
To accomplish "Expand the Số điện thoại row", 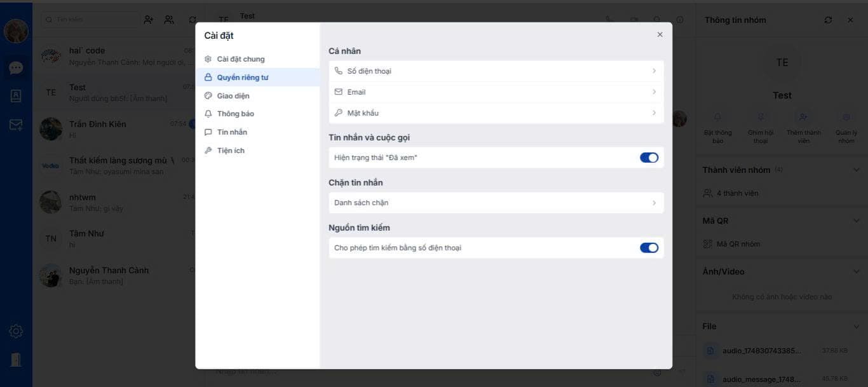I will pos(496,71).
